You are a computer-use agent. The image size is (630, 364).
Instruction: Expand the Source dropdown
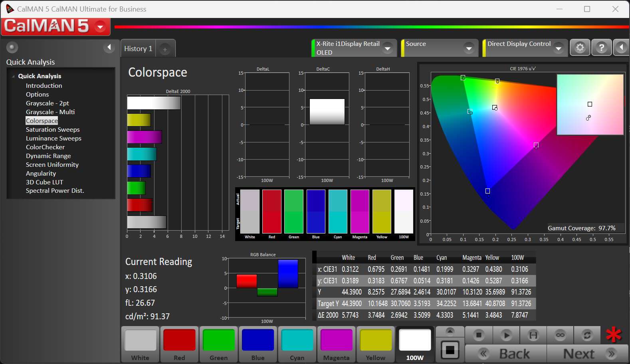(469, 48)
